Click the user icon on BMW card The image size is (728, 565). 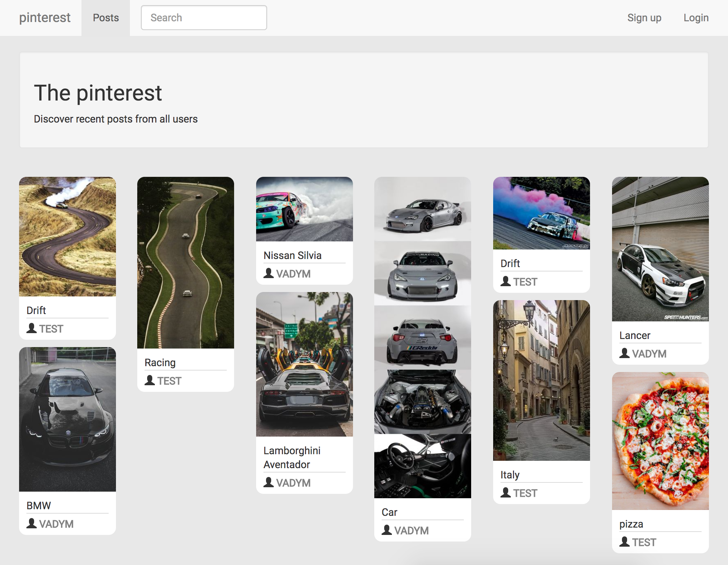(x=32, y=523)
